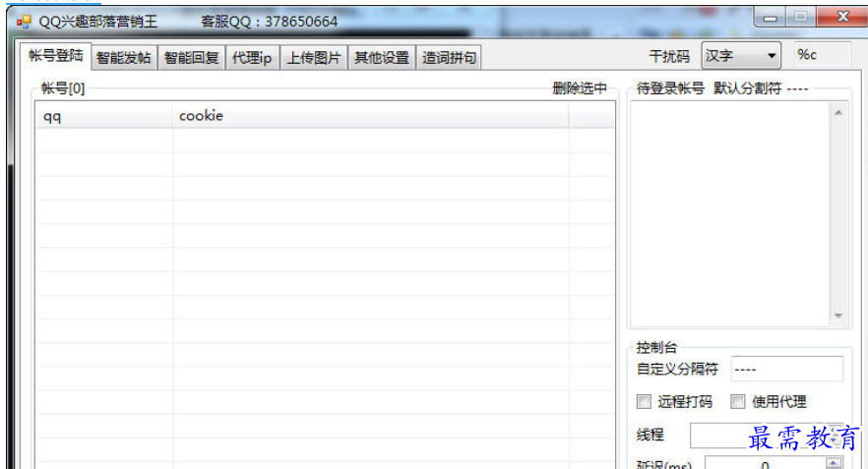This screenshot has height=469, width=868.
Task: Click scroll-down arrow of 待登录帐号 box
Action: (x=838, y=316)
